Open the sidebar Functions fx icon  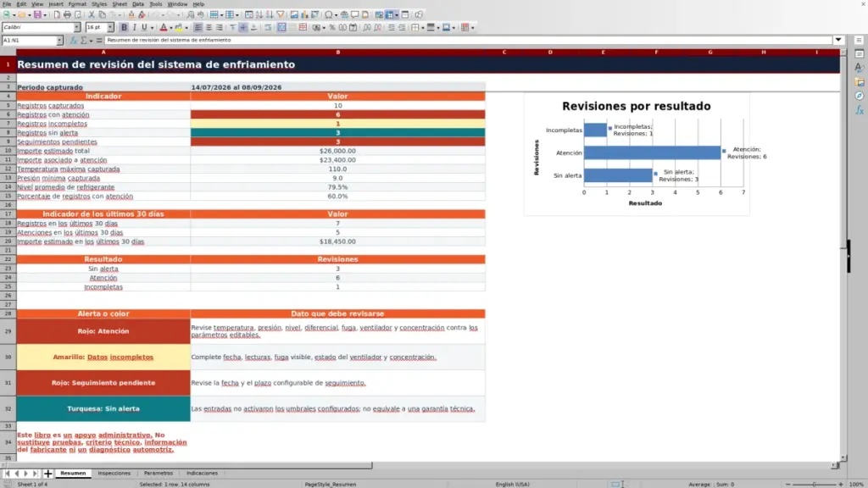860,110
